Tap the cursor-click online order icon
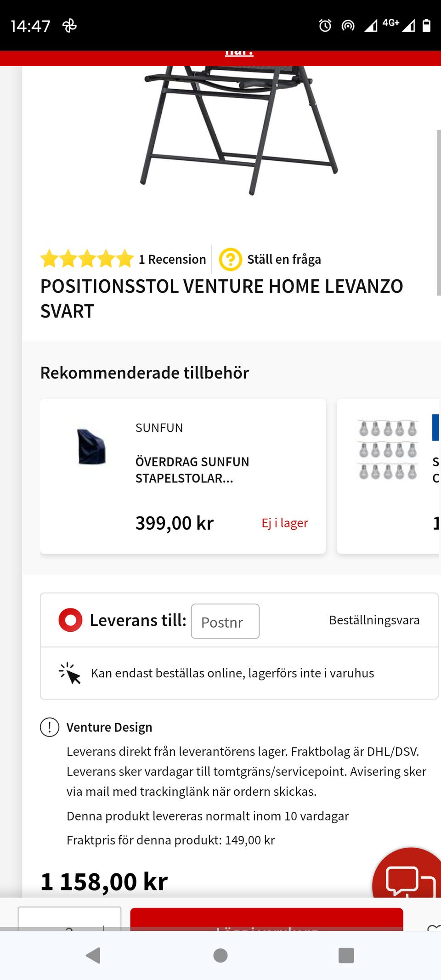The width and height of the screenshot is (441, 980). coord(70,673)
